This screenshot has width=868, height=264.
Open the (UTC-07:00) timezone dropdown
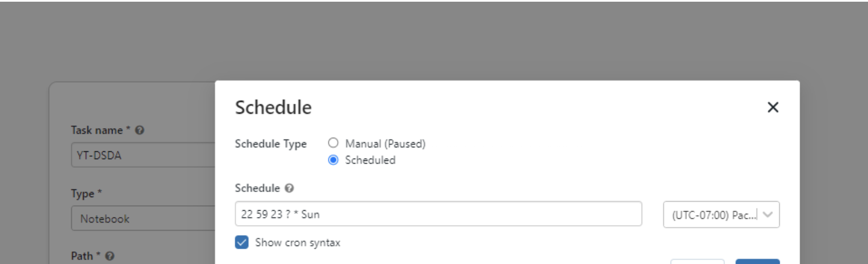(x=713, y=215)
